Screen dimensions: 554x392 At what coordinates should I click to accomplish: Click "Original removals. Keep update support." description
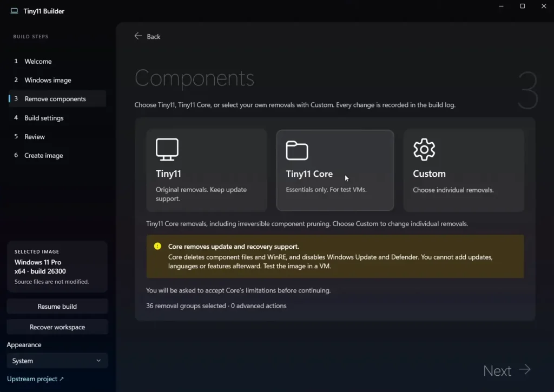[x=201, y=194]
